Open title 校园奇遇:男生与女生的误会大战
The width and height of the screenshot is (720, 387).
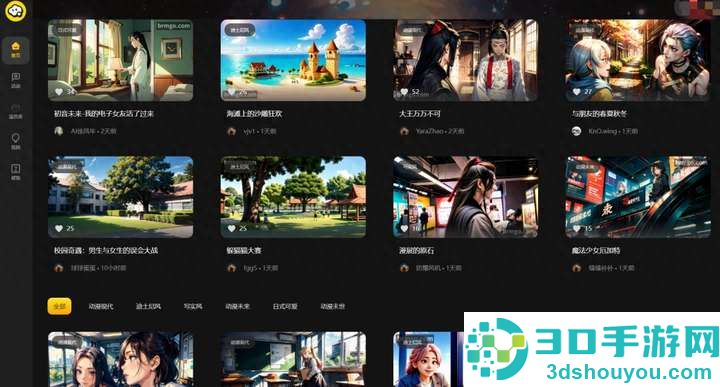pos(106,250)
